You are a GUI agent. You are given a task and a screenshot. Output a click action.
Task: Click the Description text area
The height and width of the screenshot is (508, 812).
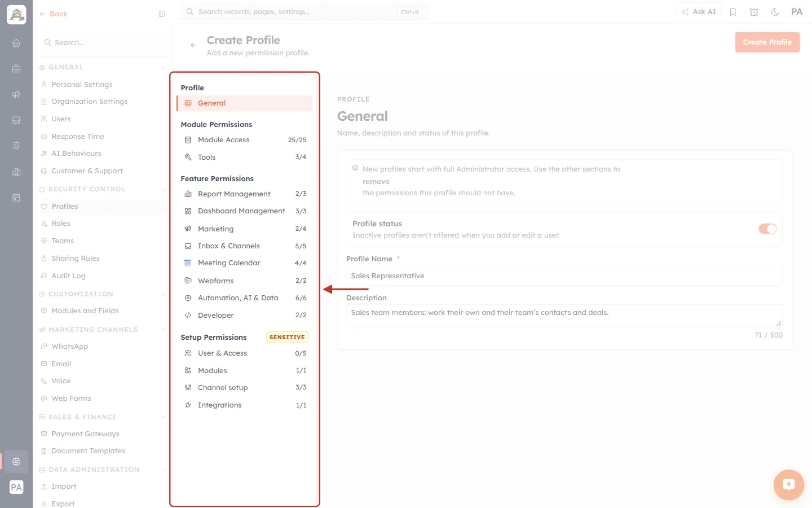tap(564, 316)
